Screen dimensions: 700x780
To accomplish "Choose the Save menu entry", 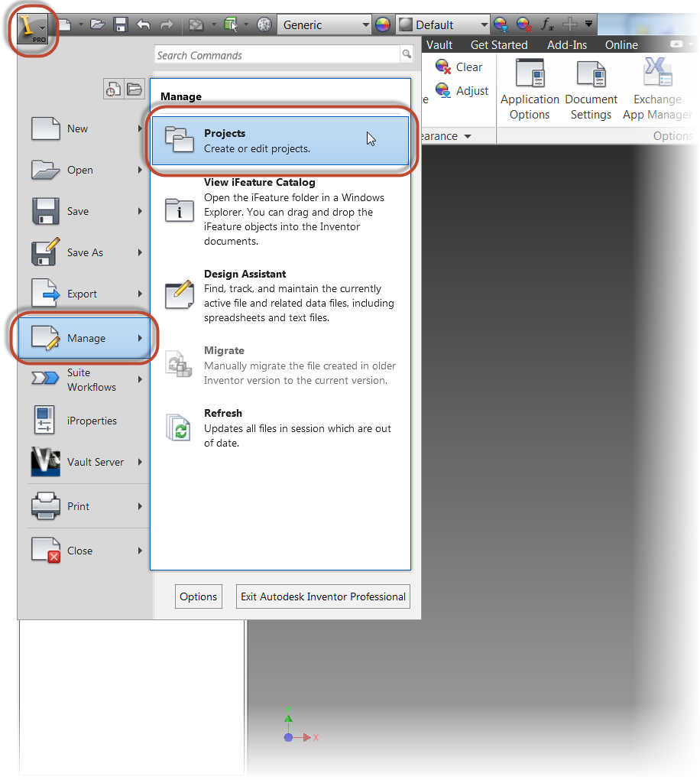I will (85, 211).
